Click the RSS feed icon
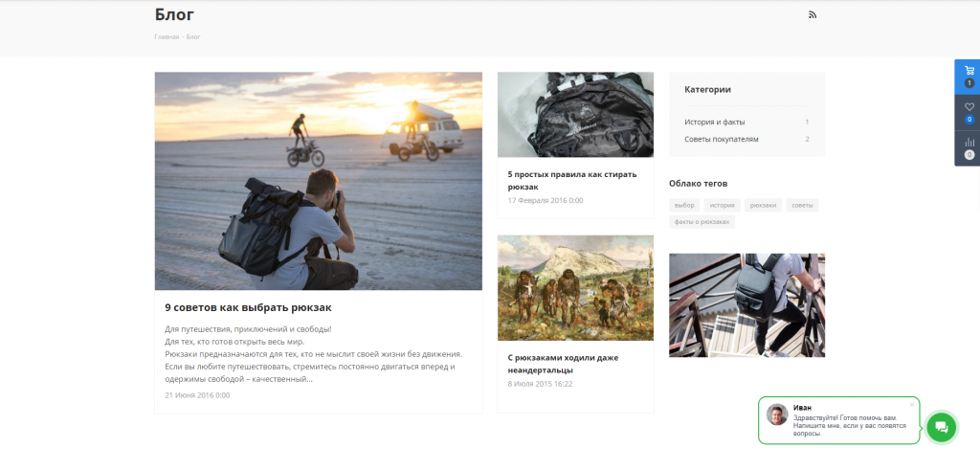Image resolution: width=980 pixels, height=470 pixels. [813, 14]
